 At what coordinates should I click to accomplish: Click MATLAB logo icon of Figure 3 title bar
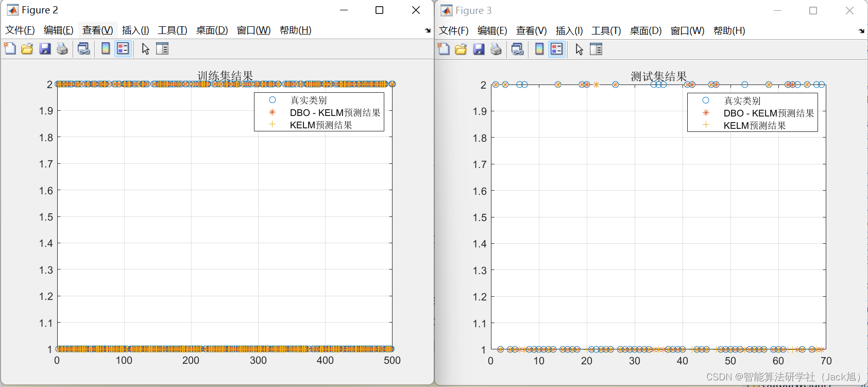pos(446,10)
